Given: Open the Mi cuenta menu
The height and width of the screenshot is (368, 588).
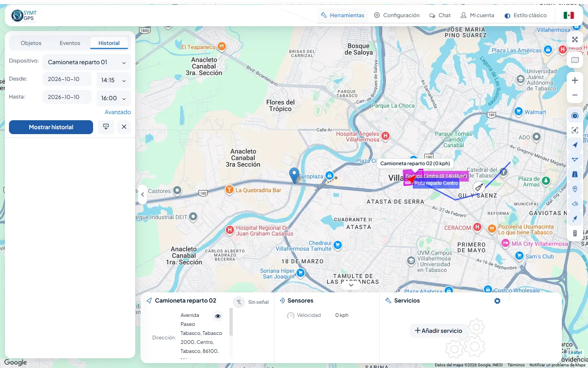Looking at the screenshot, I should click(477, 16).
